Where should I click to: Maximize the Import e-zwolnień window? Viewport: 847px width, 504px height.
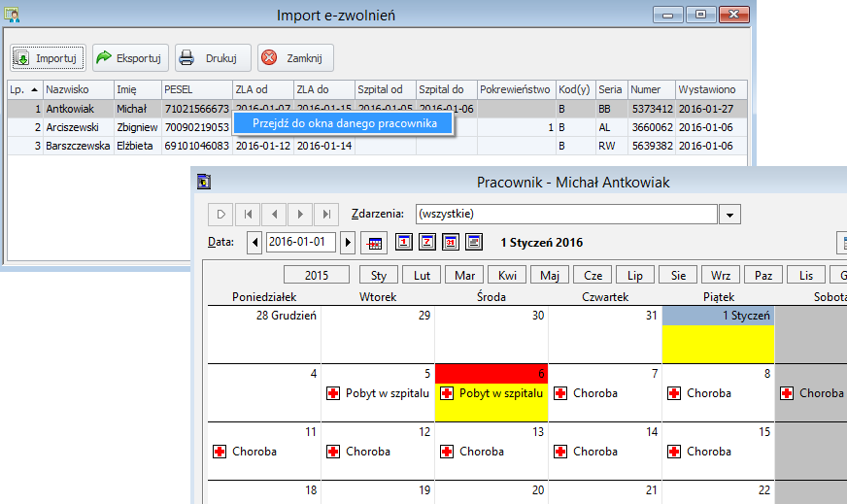[700, 15]
